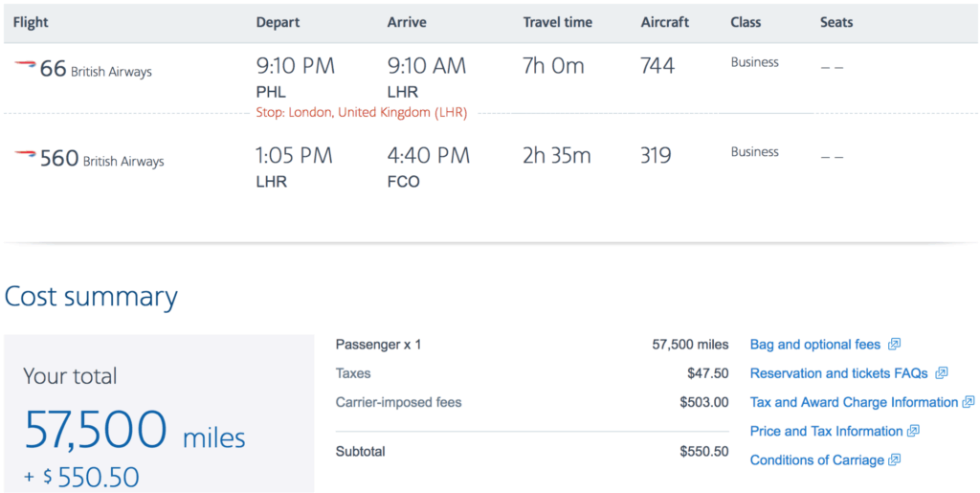Click external-link icon beside Conditions of Carriage

[x=895, y=459]
